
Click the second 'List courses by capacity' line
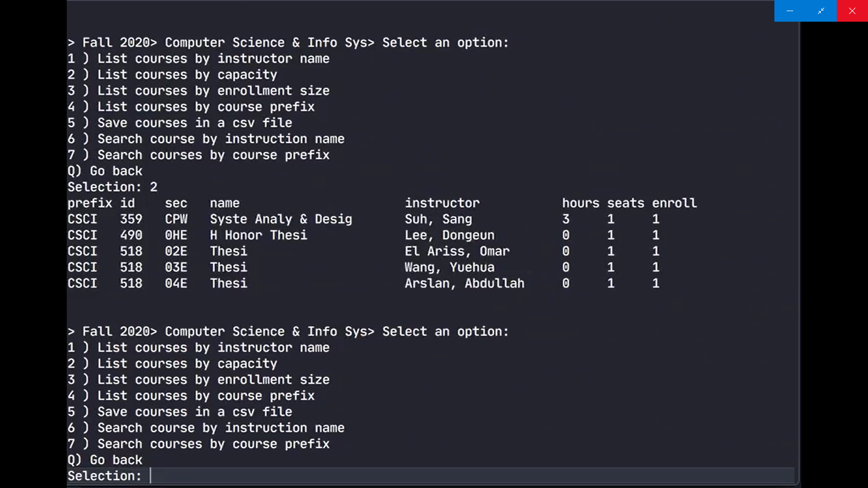tap(172, 364)
